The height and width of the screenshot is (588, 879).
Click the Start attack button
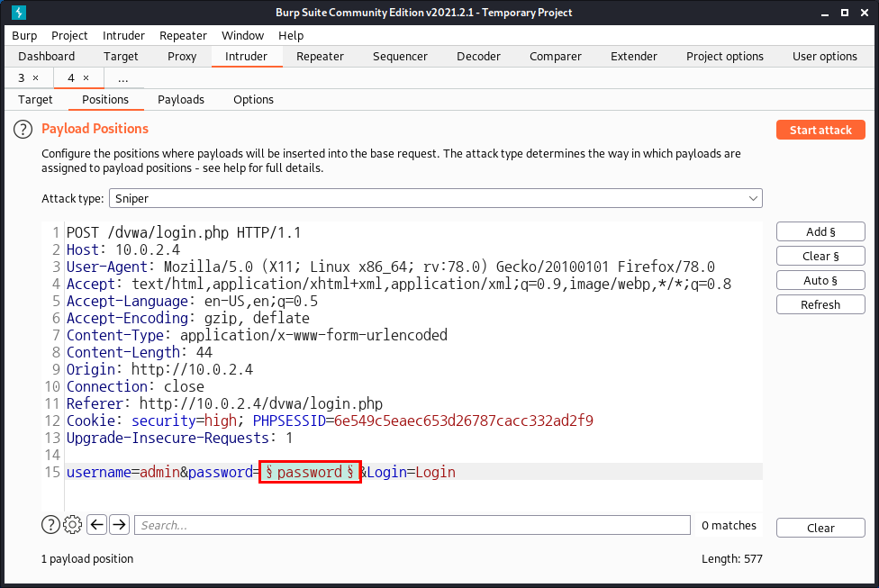coord(820,130)
